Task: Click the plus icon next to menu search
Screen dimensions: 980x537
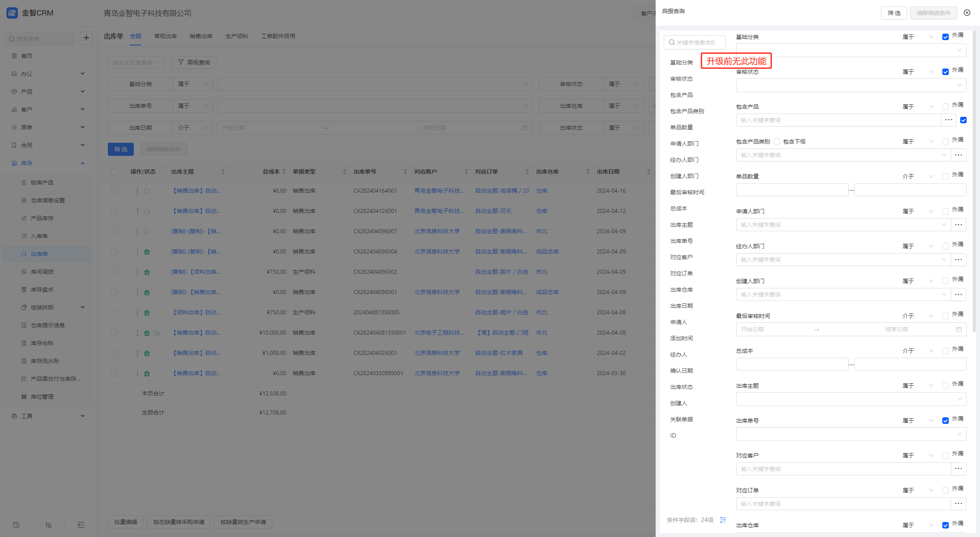Action: [86, 38]
